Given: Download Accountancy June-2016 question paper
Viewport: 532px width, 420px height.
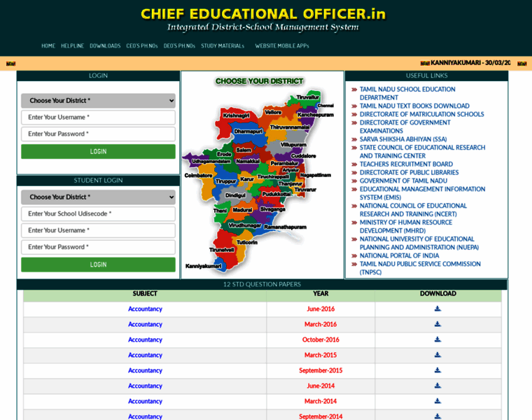Looking at the screenshot, I should [437, 309].
